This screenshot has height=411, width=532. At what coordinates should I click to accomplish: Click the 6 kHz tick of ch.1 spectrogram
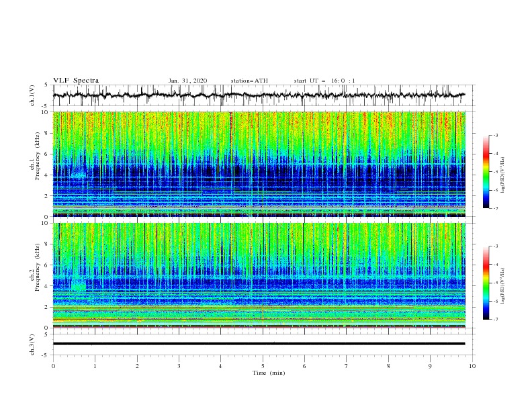point(48,154)
